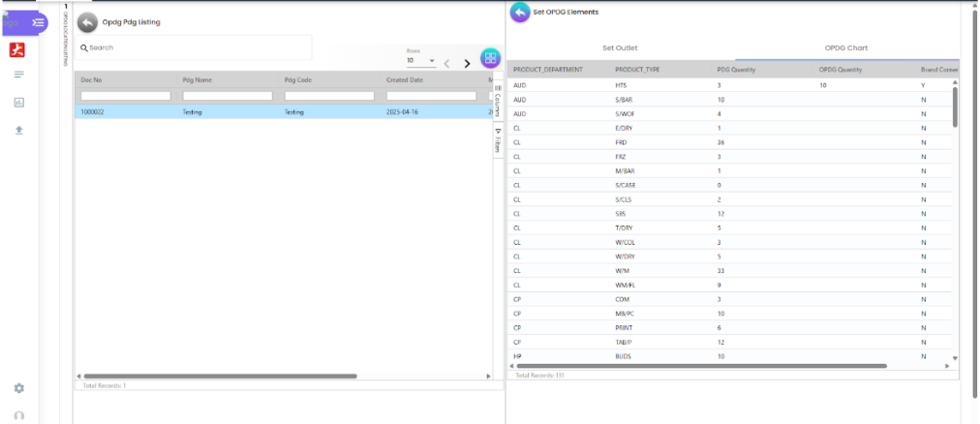Sort by OPDG Quantity column header
Viewport: 980px width, 424px height.
click(840, 70)
